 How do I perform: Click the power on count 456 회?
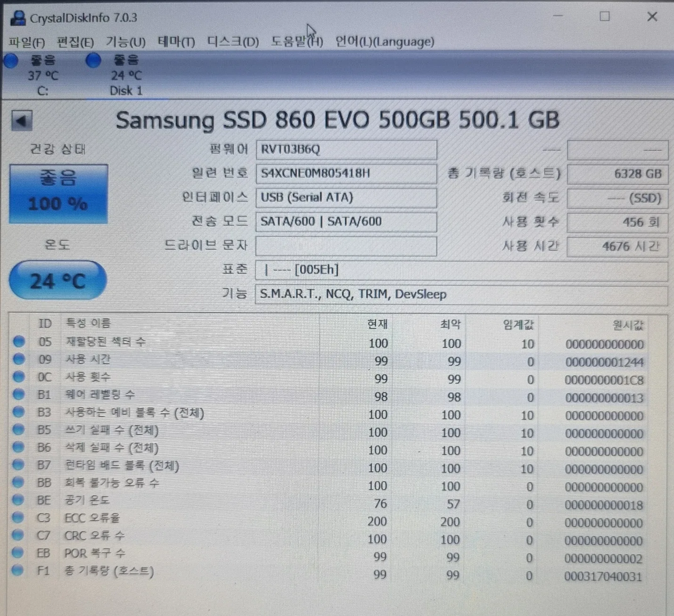[x=617, y=222]
